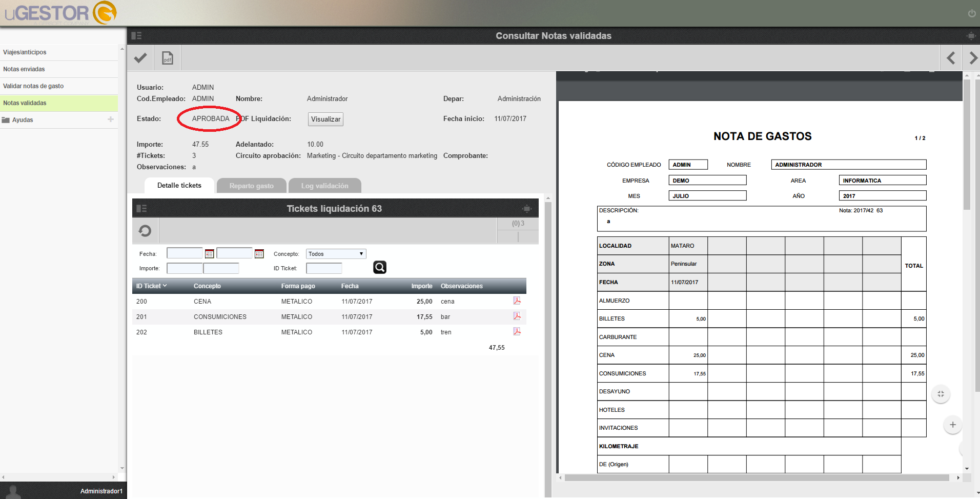
Task: Open PDF attachment for ticket 200
Action: 517,301
